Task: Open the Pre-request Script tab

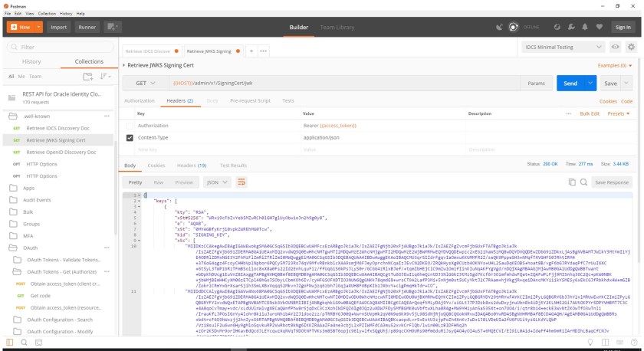Action: click(249, 100)
